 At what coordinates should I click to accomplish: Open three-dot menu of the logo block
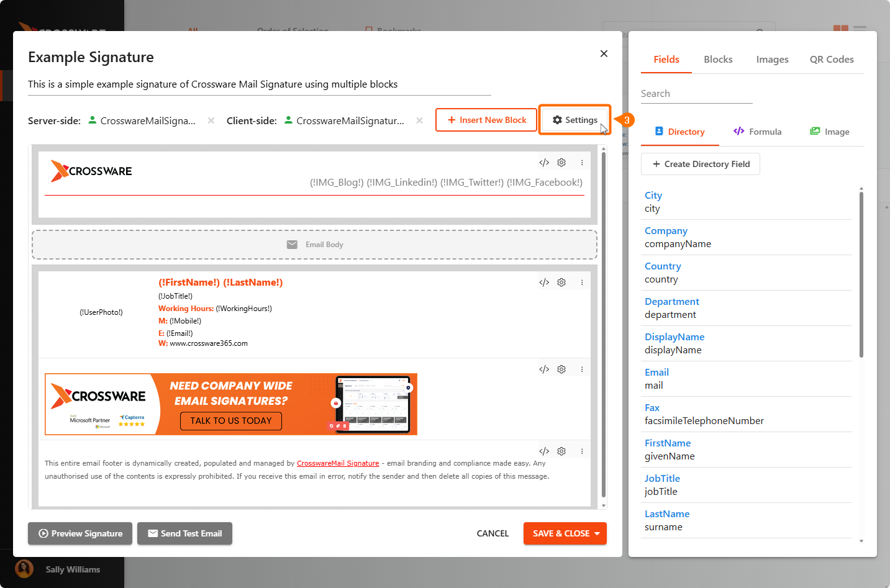point(582,163)
